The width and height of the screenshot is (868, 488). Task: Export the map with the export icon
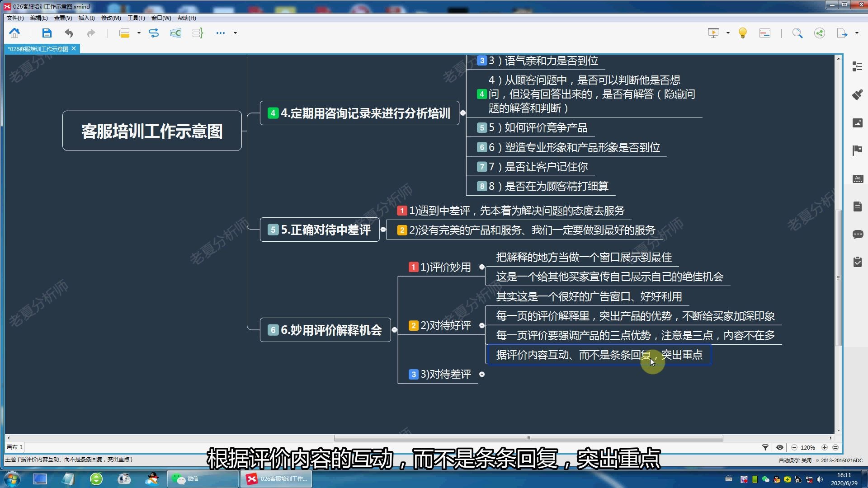[x=842, y=33]
